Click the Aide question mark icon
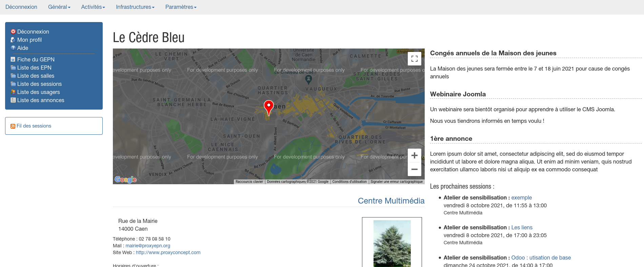 13,48
